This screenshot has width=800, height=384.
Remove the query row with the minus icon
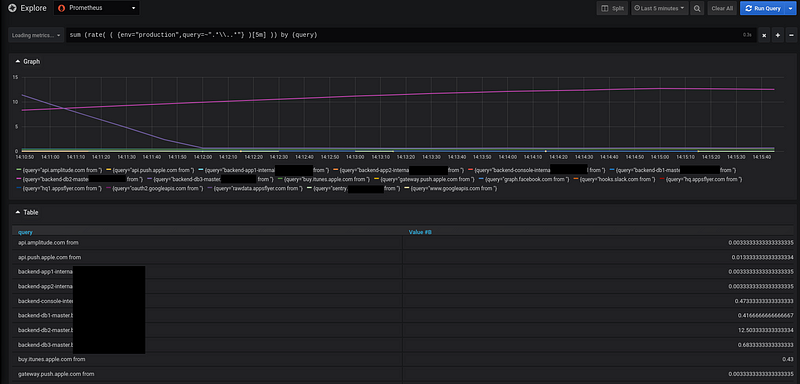pos(791,35)
